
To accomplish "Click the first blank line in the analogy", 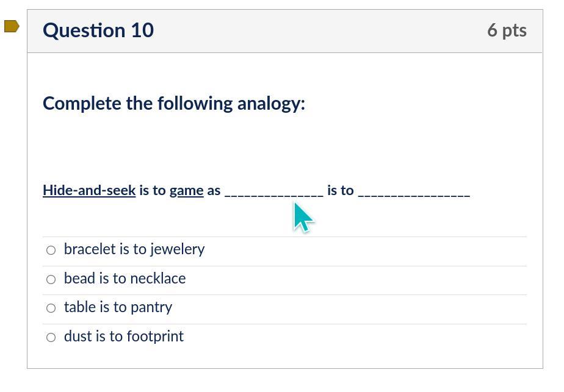I will [x=274, y=191].
